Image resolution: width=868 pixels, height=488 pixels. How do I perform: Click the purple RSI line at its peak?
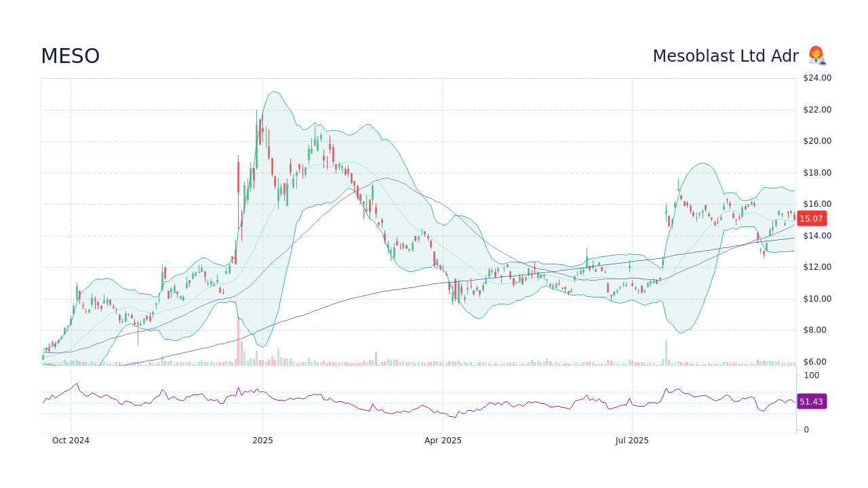[77, 382]
